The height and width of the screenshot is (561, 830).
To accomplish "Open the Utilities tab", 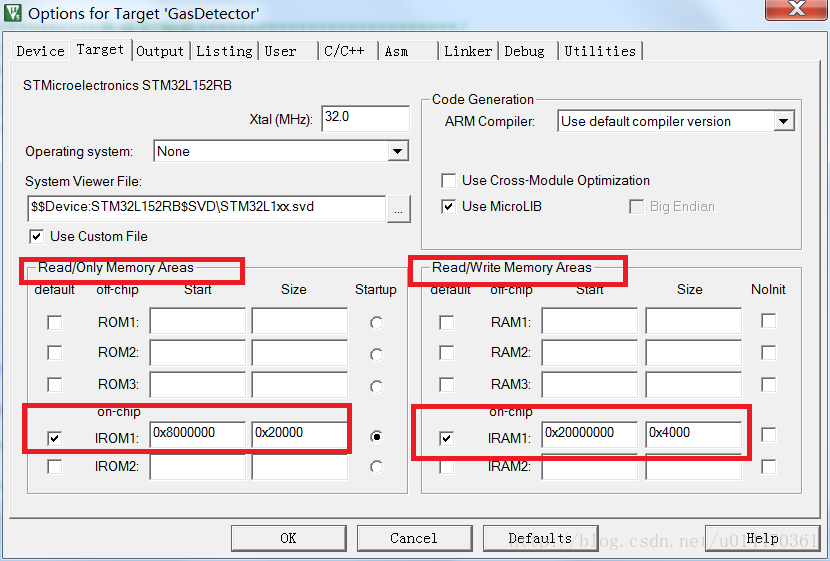I will click(x=600, y=51).
